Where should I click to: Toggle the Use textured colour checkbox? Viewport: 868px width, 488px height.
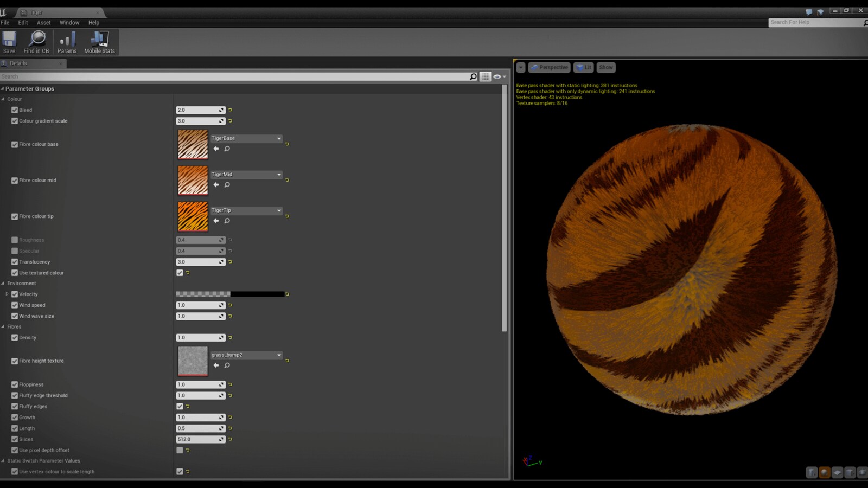180,273
